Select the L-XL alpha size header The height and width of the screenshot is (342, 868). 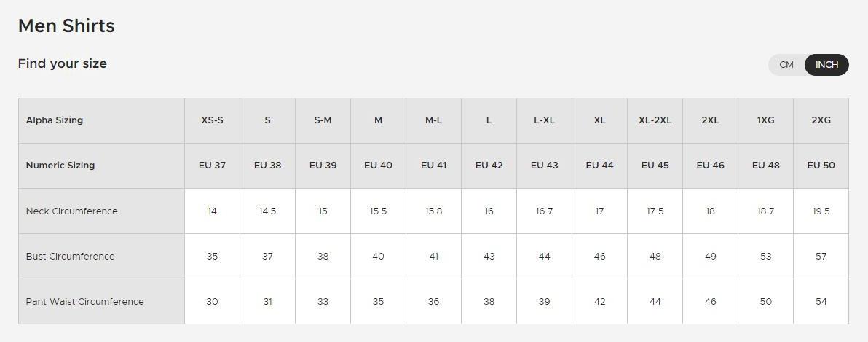tap(544, 120)
